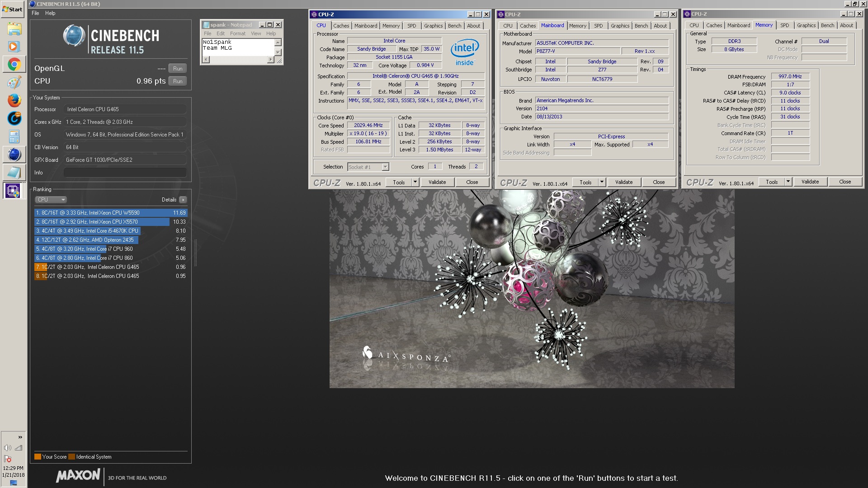Image resolution: width=868 pixels, height=488 pixels.
Task: Click the Show Desktop icon
Action: tap(14, 483)
